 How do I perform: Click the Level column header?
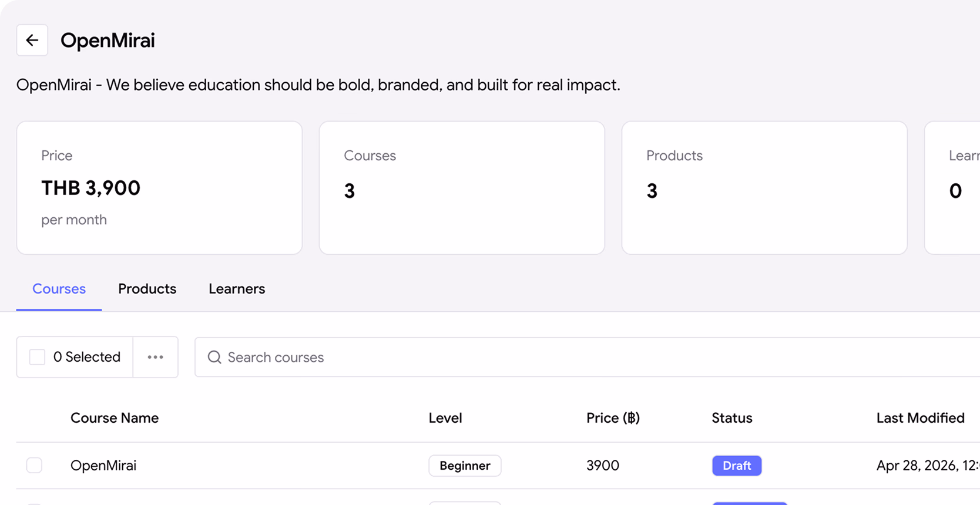click(x=445, y=418)
